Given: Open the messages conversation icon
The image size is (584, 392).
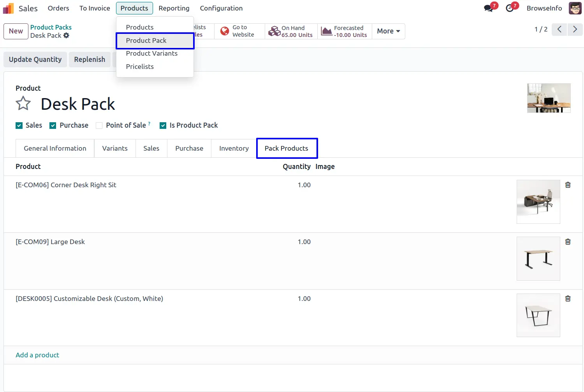Looking at the screenshot, I should (488, 8).
